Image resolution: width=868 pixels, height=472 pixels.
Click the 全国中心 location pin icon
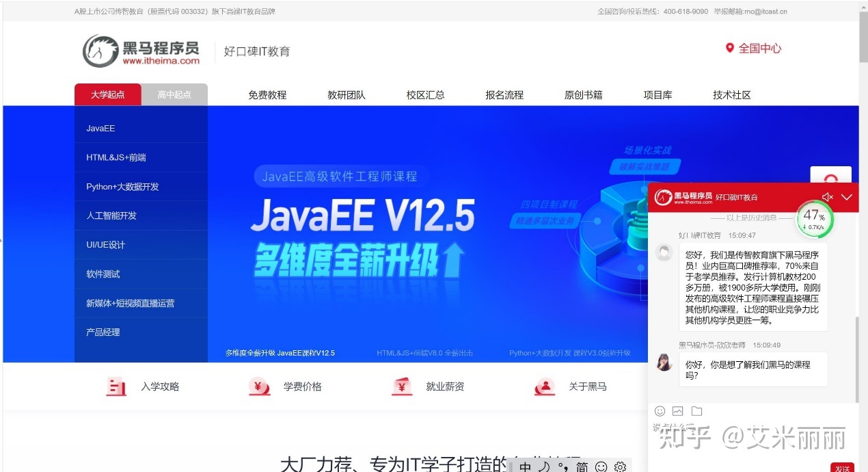(729, 48)
